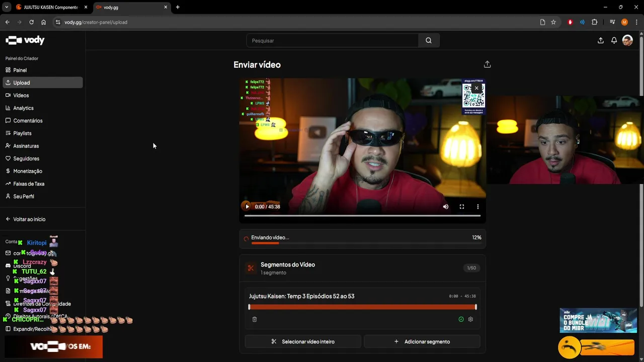Click the segment time range 0:00 - 45:38
Viewport: 644px width, 362px height.
[462, 296]
